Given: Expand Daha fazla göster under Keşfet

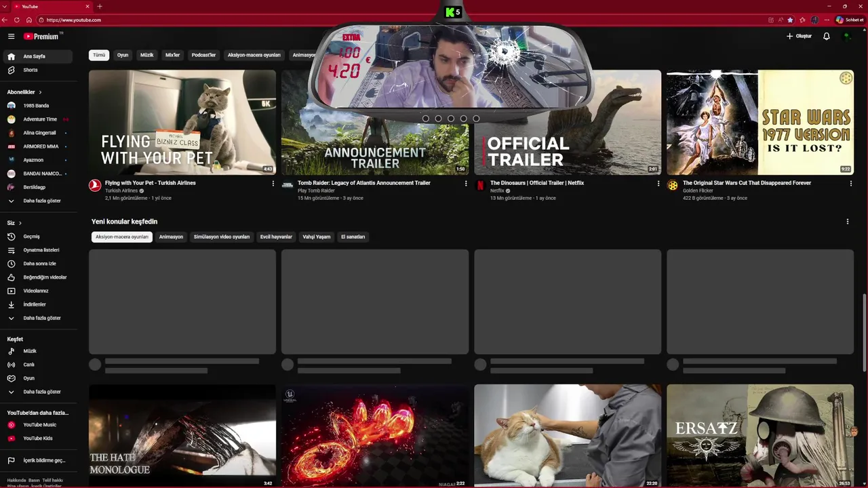Looking at the screenshot, I should [37, 392].
